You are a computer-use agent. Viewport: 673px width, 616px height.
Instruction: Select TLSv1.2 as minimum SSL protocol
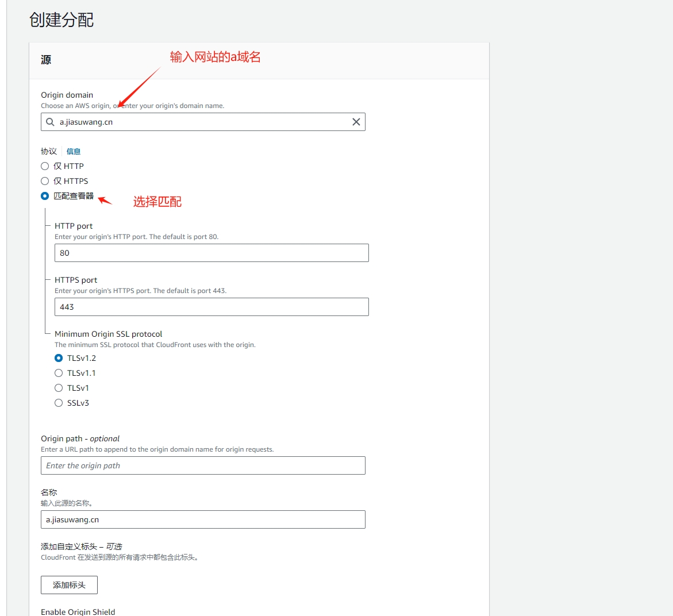tap(59, 358)
